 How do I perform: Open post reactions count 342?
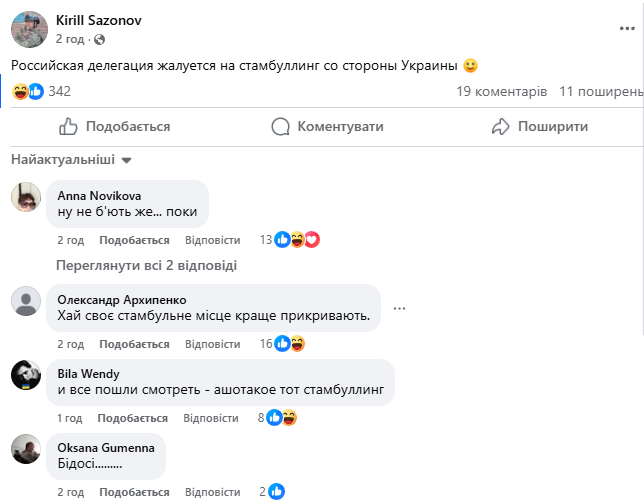[x=59, y=91]
